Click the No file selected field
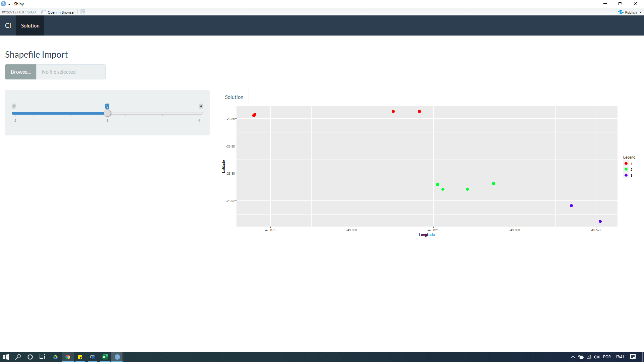The width and height of the screenshot is (644, 362). pos(71,72)
